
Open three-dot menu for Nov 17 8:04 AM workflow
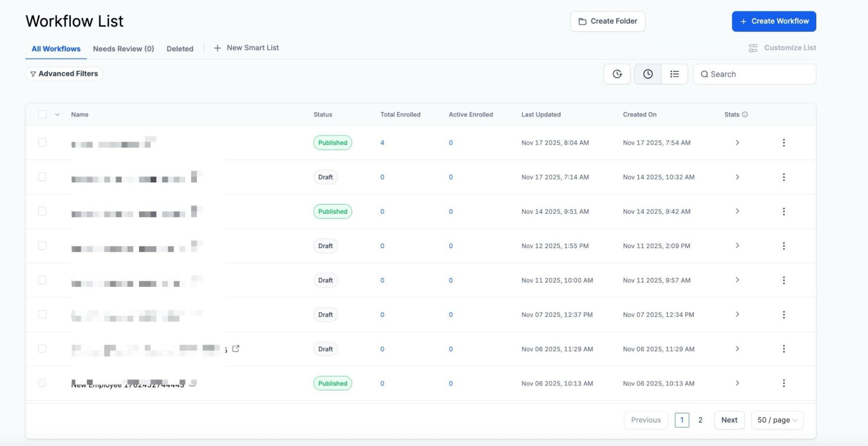[x=783, y=143]
